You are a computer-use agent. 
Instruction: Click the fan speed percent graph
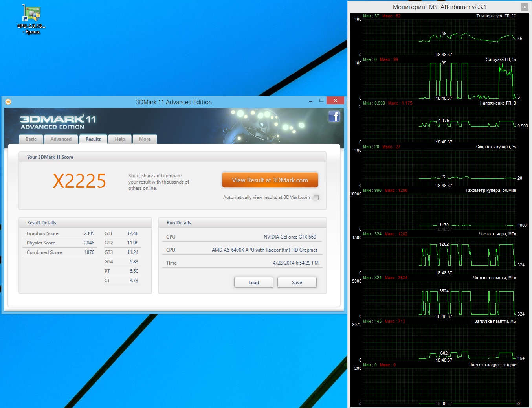[439, 168]
